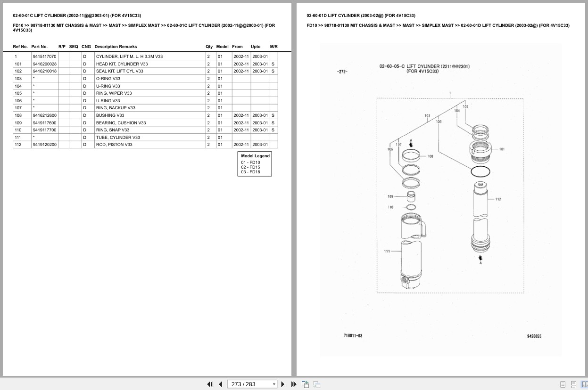This screenshot has width=588, height=390.
Task: Click the go to next view icon
Action: [316, 384]
